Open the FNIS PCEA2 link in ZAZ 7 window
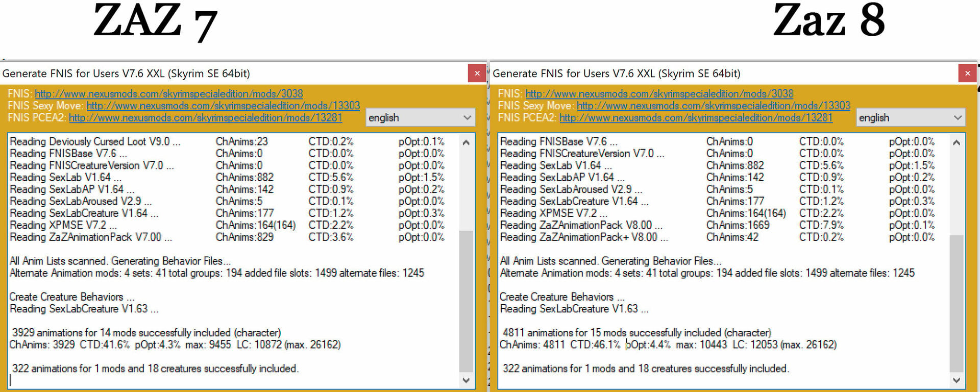Viewport: 980px width, 392px height. pyautogui.click(x=206, y=117)
